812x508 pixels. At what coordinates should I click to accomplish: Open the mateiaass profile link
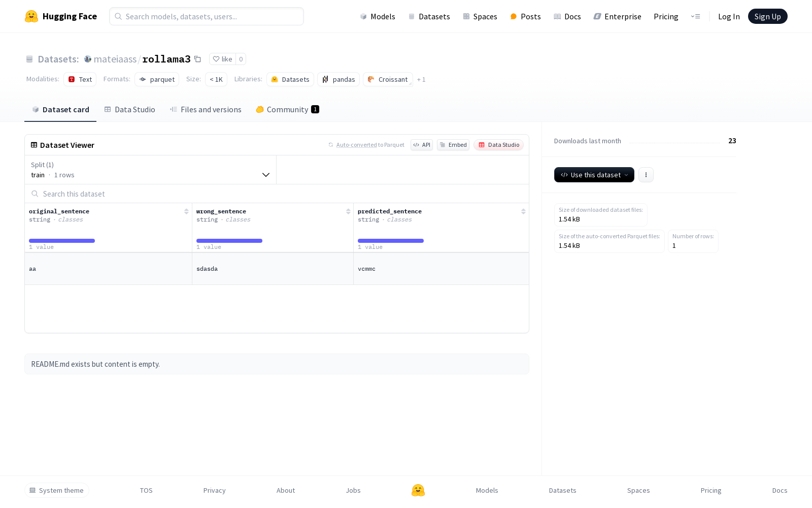pyautogui.click(x=115, y=59)
